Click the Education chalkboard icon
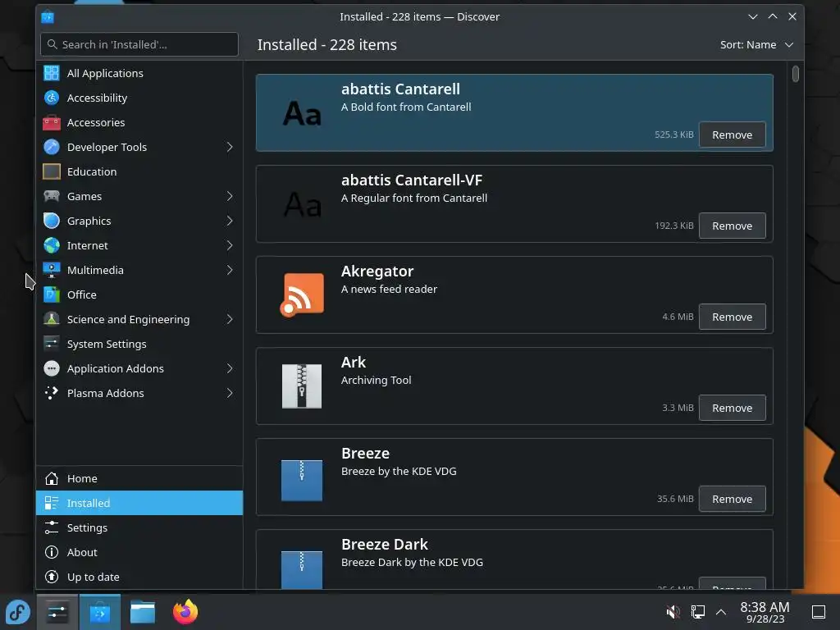The width and height of the screenshot is (840, 630). pos(52,171)
